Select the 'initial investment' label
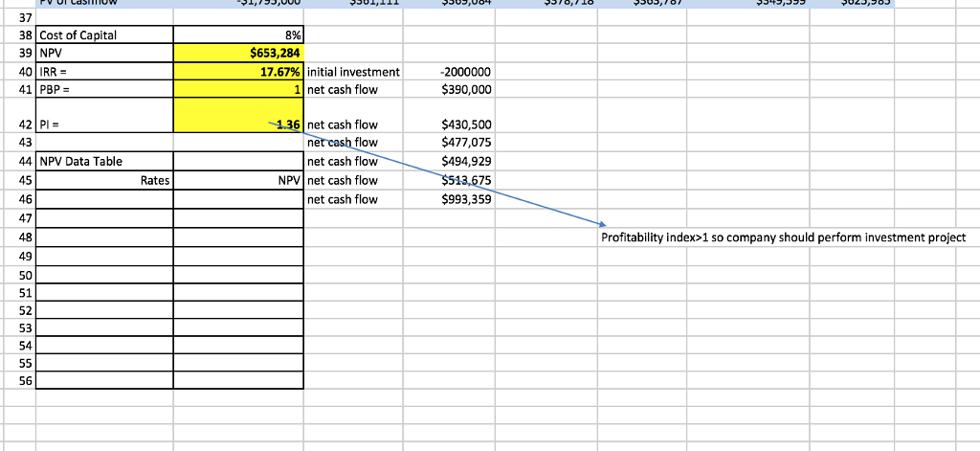The image size is (980, 451). click(354, 71)
